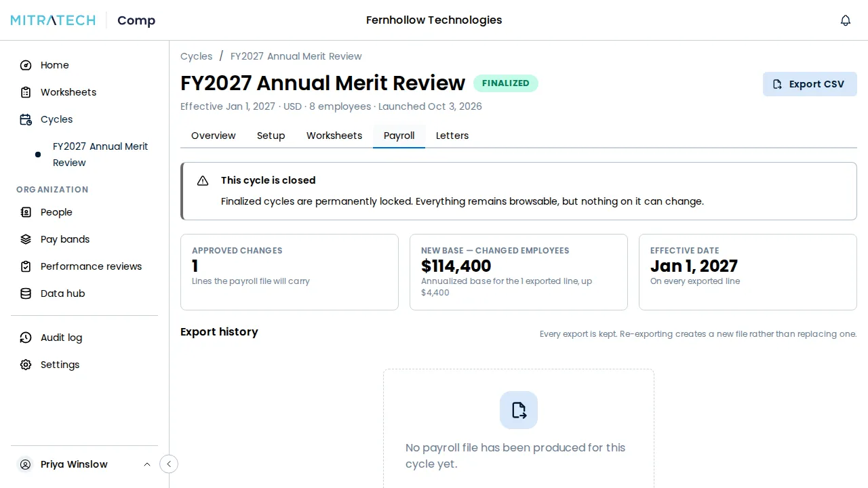The height and width of the screenshot is (488, 868).
Task: Click the Worksheets clipboard icon
Action: [x=26, y=92]
